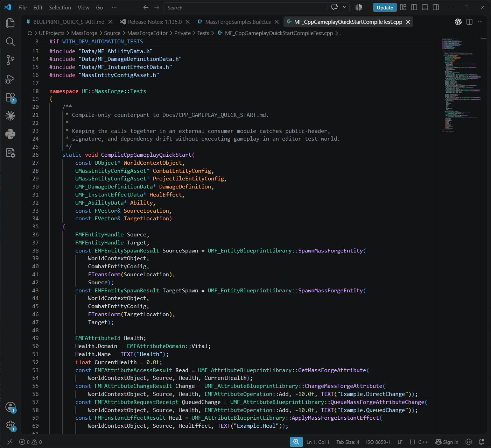Switch to the MassForgeSamples.Build.cs tab
This screenshot has width=491, height=448.
click(238, 22)
